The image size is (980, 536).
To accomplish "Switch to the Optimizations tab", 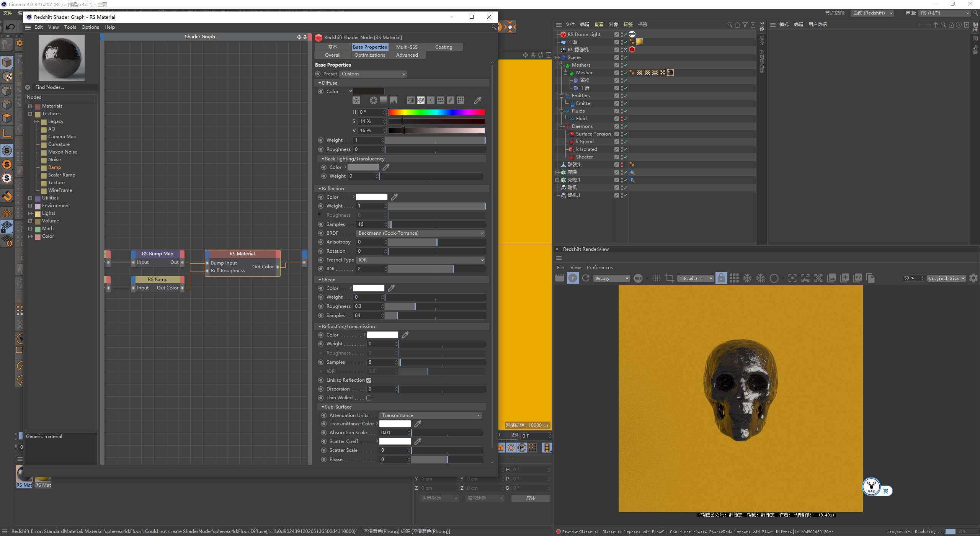I will [369, 55].
